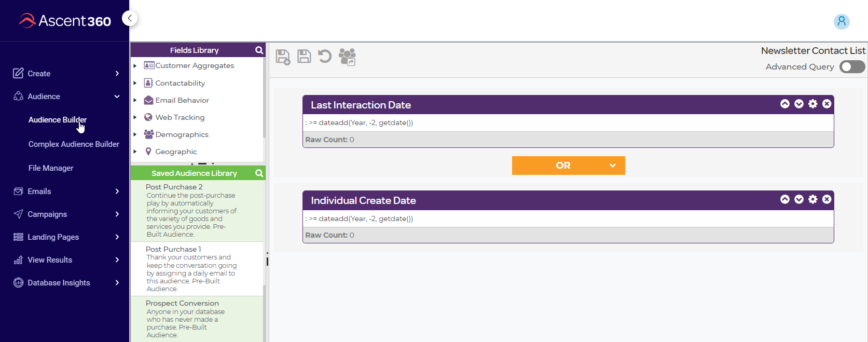Collapse the left sidebar with round arrow button
The width and height of the screenshot is (868, 342).
tap(130, 18)
